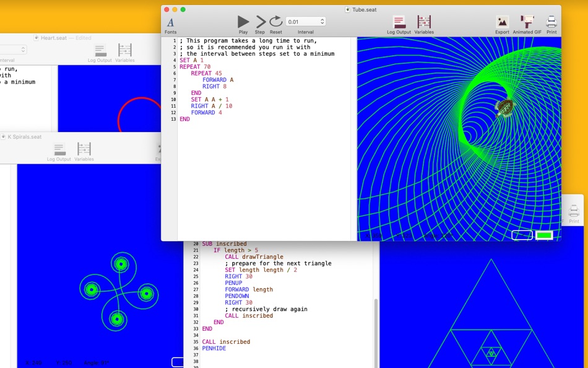The height and width of the screenshot is (368, 588).
Task: Click the END on line 9
Action: pyautogui.click(x=196, y=93)
